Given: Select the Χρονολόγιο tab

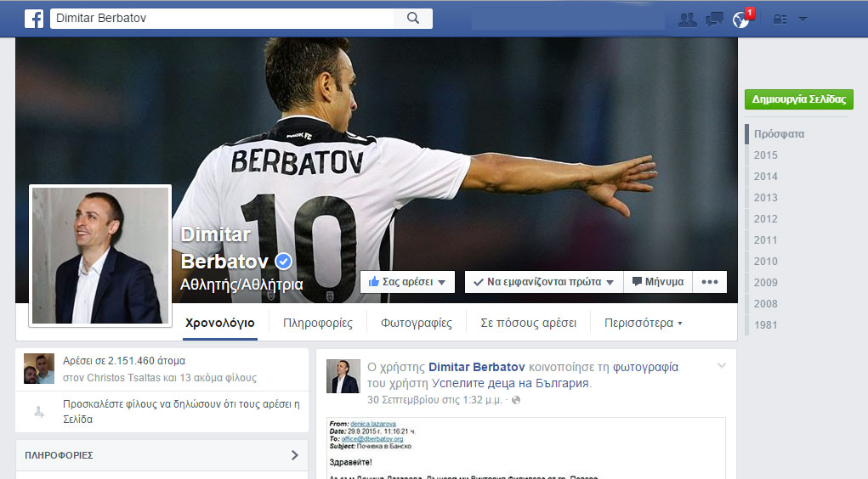Looking at the screenshot, I should pyautogui.click(x=220, y=323).
